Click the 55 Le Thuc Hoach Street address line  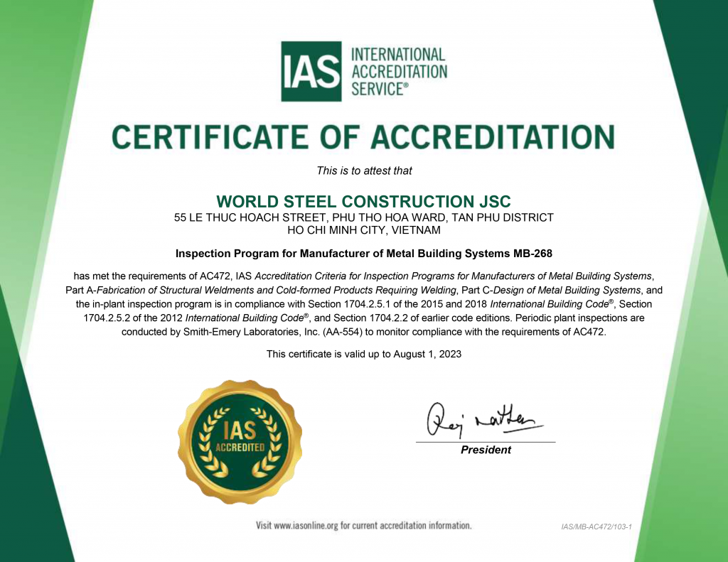363,217
